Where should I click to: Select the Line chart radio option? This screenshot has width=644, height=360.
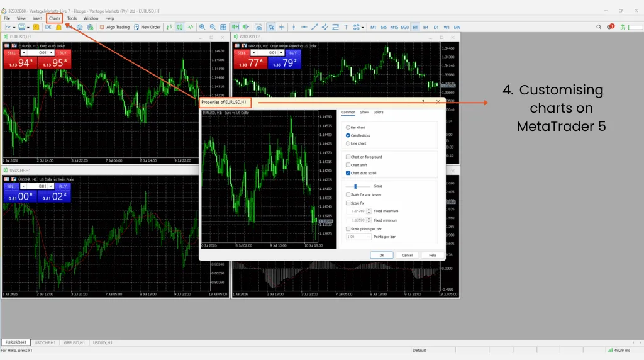348,143
